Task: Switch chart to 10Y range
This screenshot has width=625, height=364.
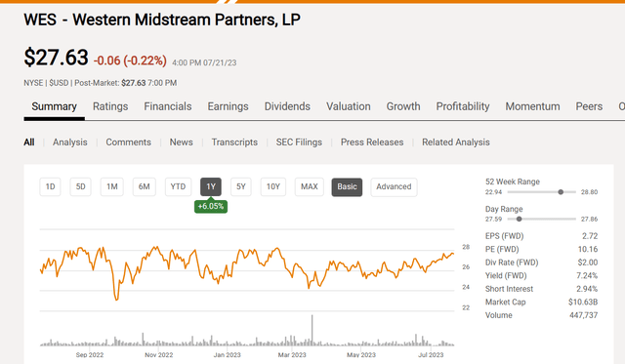Action: pyautogui.click(x=273, y=186)
